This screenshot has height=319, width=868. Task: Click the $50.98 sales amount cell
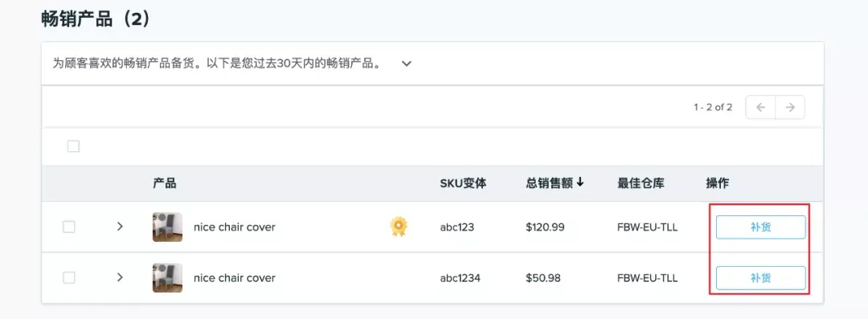pos(543,278)
